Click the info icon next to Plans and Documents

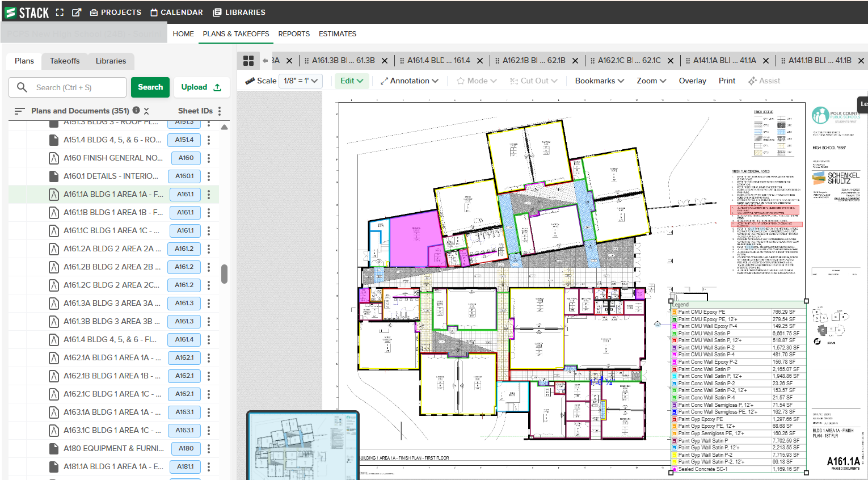[x=136, y=111]
